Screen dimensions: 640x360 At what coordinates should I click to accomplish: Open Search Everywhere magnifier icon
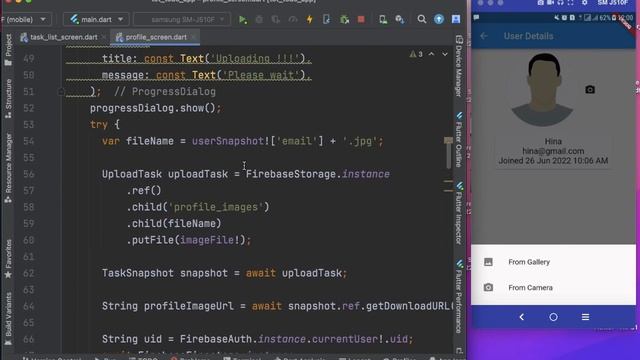tap(422, 19)
